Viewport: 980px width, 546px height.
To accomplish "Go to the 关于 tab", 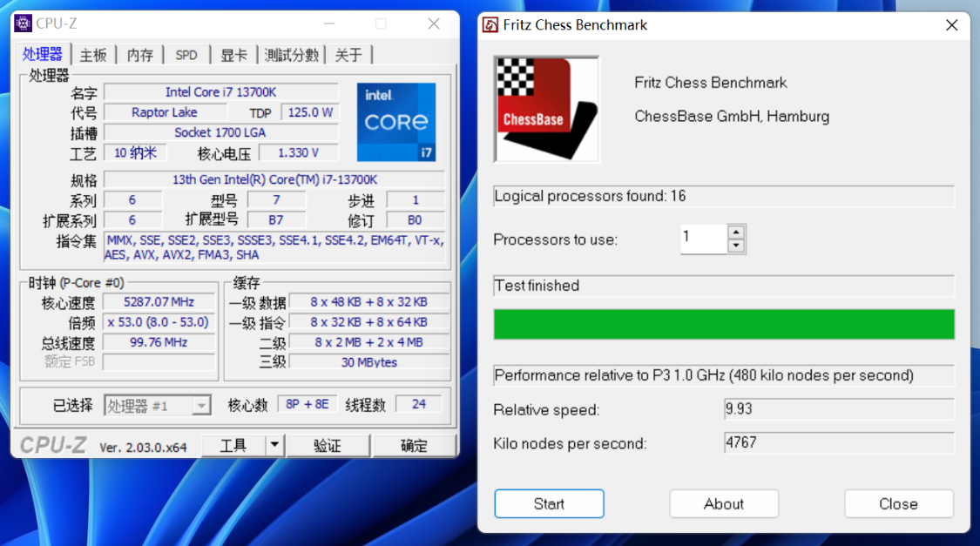I will pos(348,55).
